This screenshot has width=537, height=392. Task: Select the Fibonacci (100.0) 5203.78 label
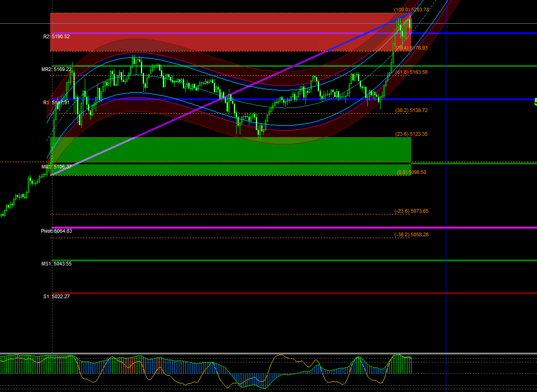coord(411,10)
